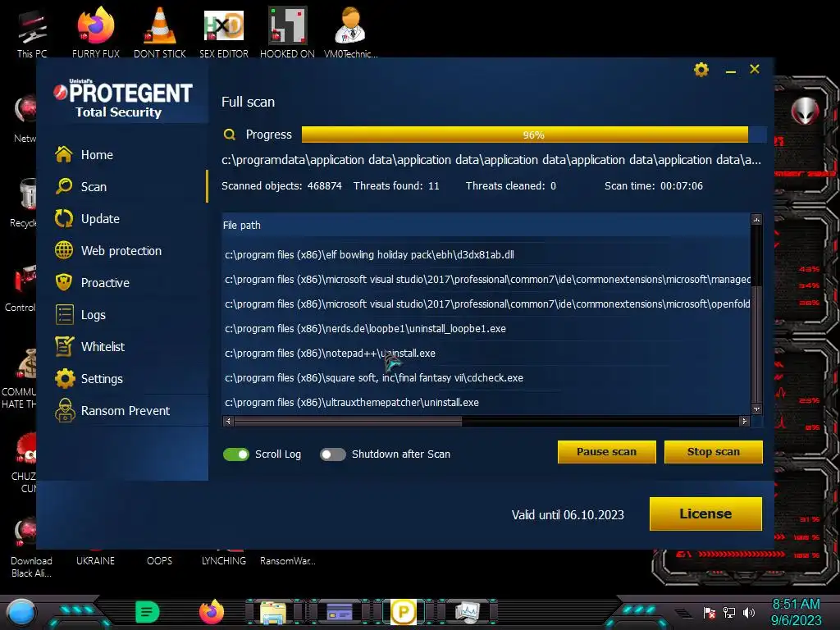Image resolution: width=840 pixels, height=630 pixels.
Task: Go to Update in the sidebar
Action: pyautogui.click(x=100, y=219)
